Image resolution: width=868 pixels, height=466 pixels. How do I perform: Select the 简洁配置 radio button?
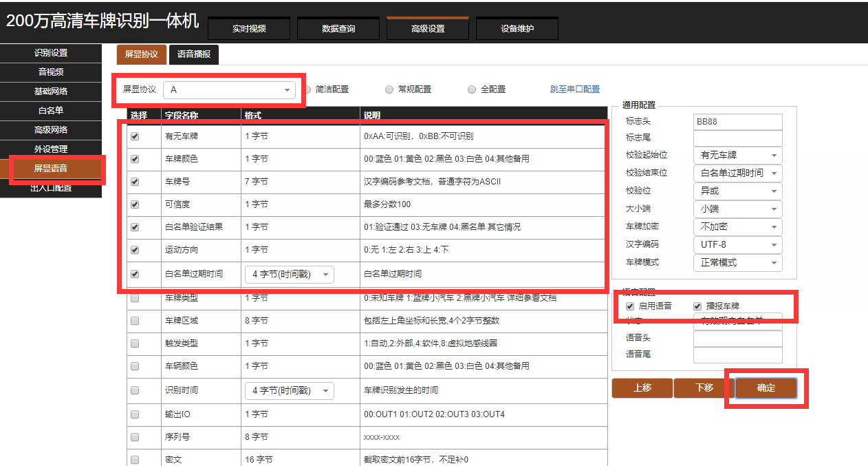tap(309, 89)
